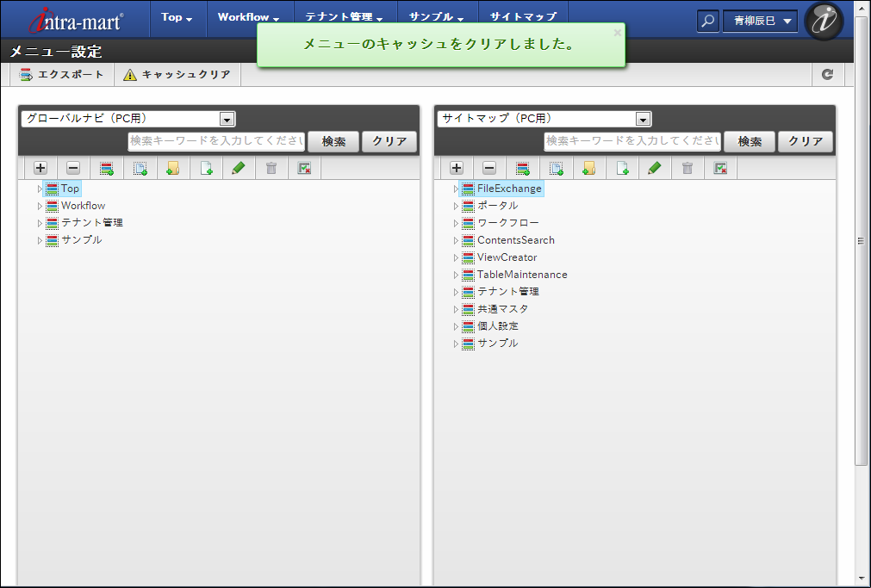The height and width of the screenshot is (588, 871).
Task: Click the collapse-all minus icon in サイトマップ panel
Action: pos(489,168)
